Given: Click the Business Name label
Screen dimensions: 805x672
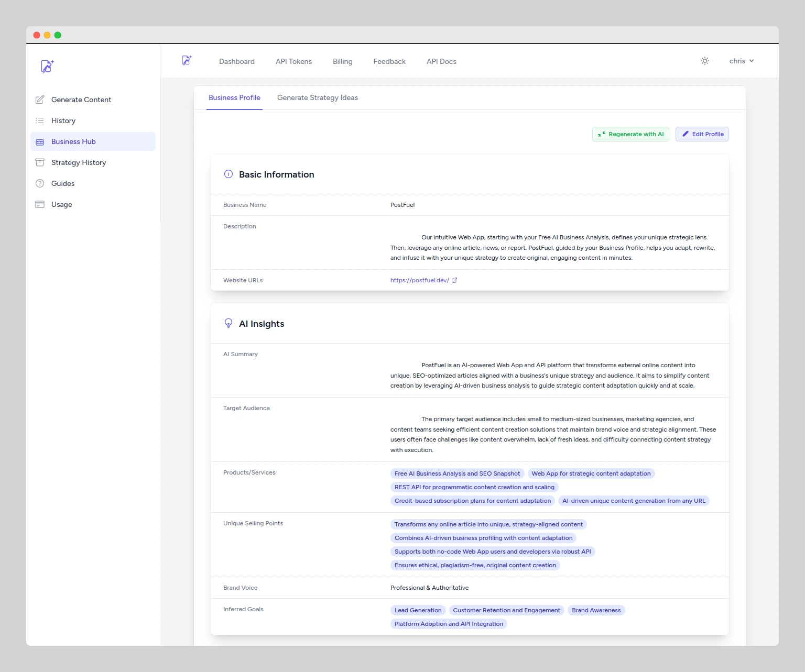Looking at the screenshot, I should coord(245,205).
